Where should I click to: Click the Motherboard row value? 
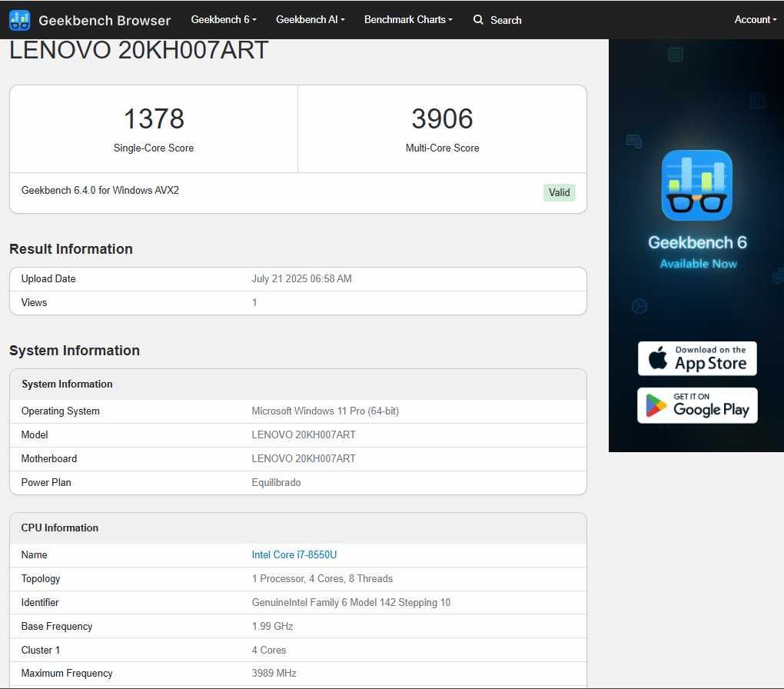(304, 458)
